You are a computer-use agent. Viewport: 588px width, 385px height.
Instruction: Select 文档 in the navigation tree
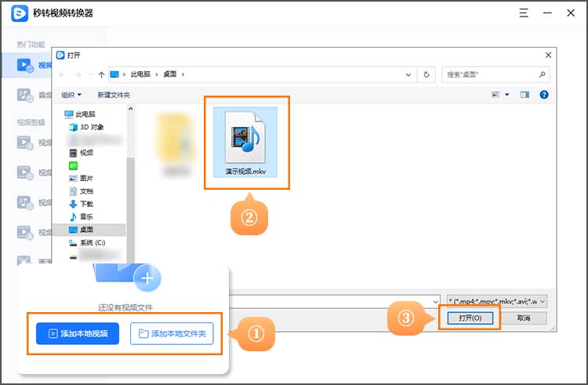tap(82, 191)
